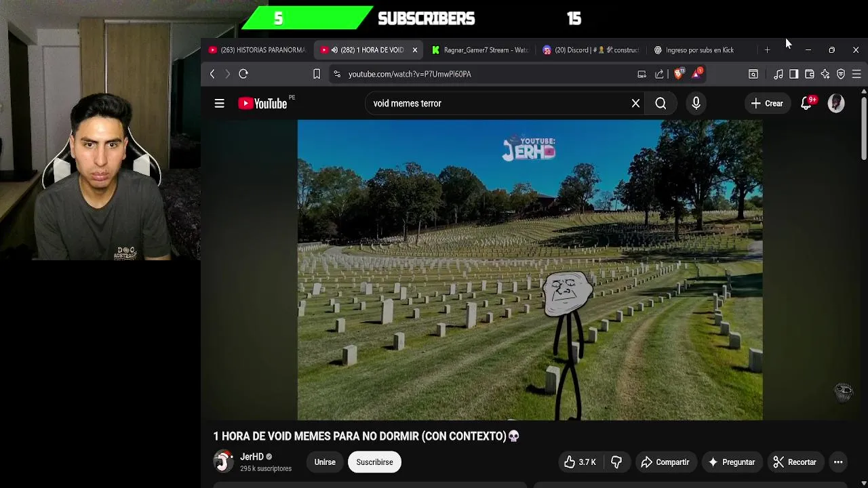The image size is (868, 488).
Task: Go to YouTube home via the logo
Action: (262, 104)
